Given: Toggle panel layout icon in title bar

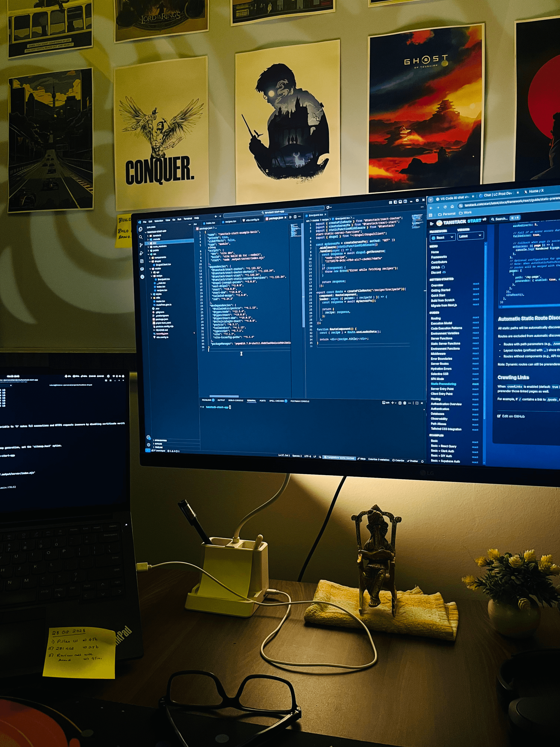Looking at the screenshot, I should (400, 202).
